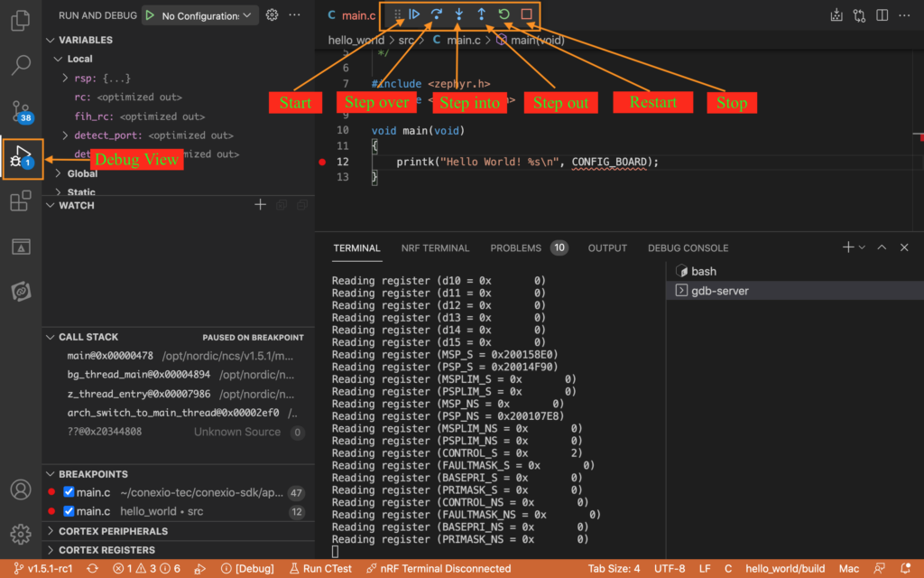The image size is (924, 578).
Task: Disable the main.c hello_world breakpoint
Action: pyautogui.click(x=69, y=511)
